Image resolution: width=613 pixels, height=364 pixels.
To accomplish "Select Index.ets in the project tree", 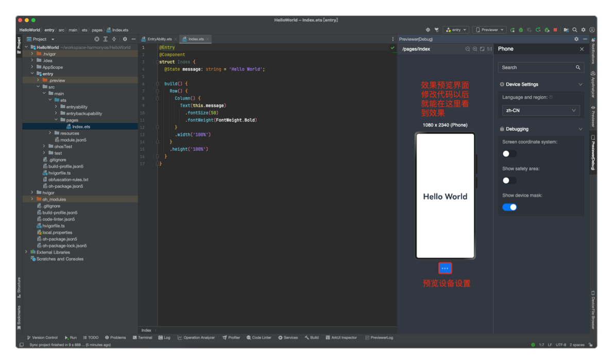I will pos(81,127).
